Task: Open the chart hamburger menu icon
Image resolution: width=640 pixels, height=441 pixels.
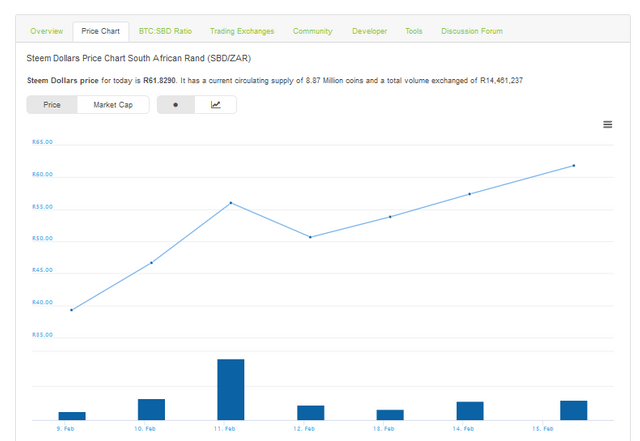Action: (x=607, y=124)
